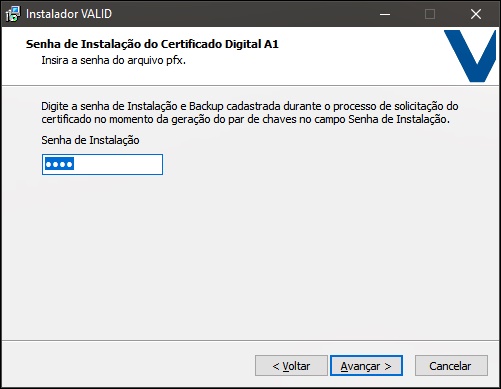
Task: Click the Instalador VALID title text
Action: pos(69,14)
